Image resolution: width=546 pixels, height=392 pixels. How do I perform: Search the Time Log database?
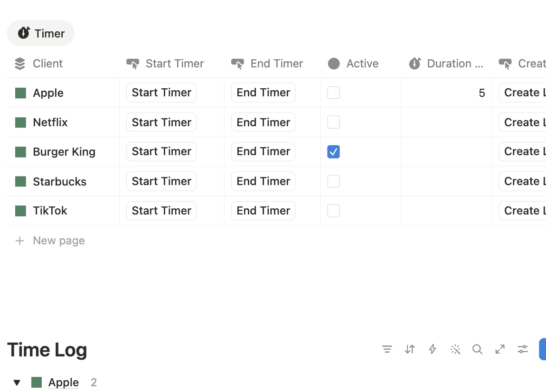(478, 349)
